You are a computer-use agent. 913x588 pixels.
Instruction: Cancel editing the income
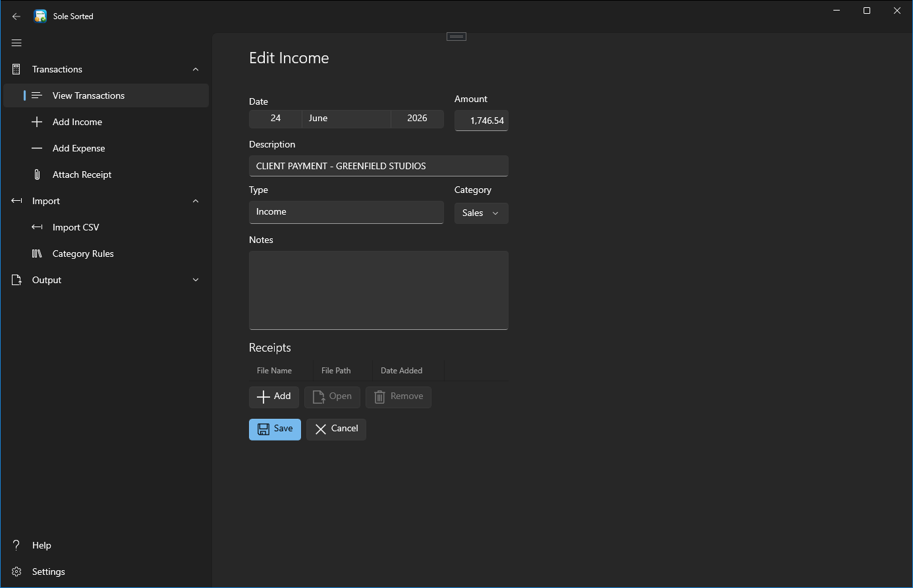[336, 429]
